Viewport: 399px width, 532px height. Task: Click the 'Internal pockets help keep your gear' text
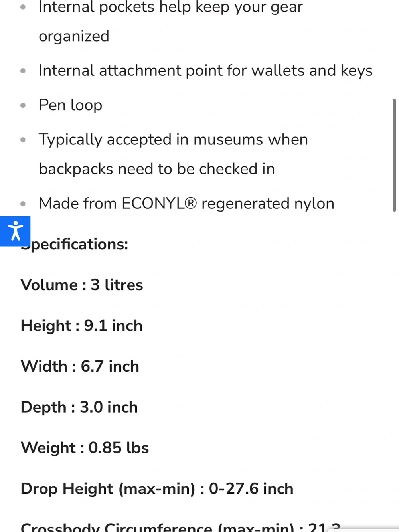tap(171, 7)
